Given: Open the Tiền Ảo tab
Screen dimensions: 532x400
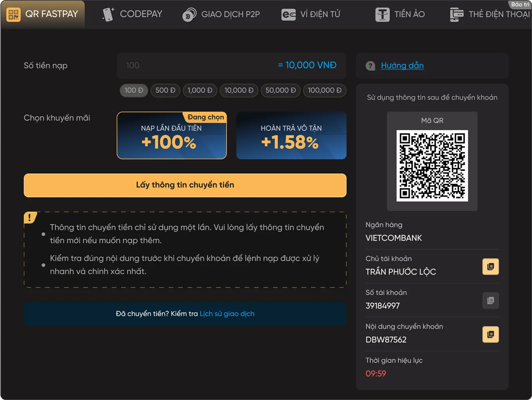Looking at the screenshot, I should (400, 14).
